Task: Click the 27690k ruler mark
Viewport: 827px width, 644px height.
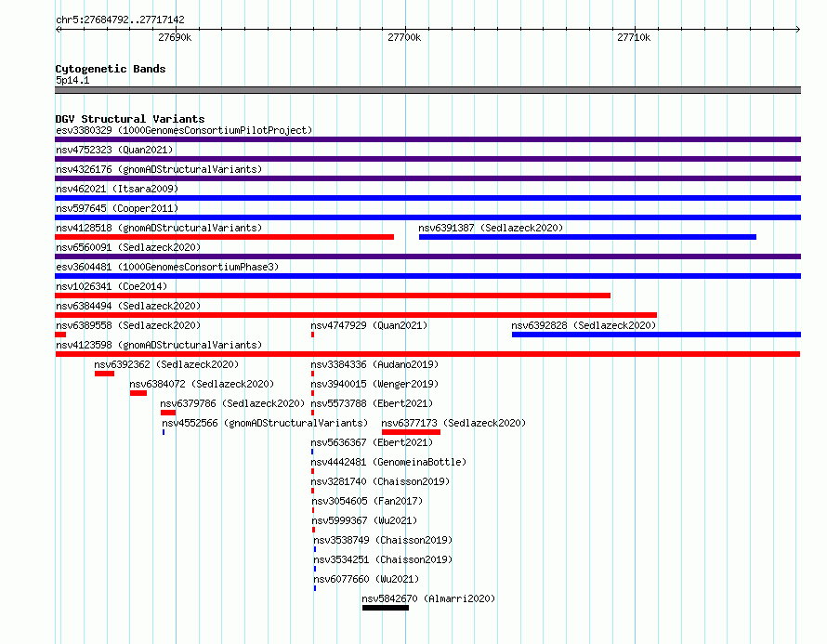Action: click(175, 37)
